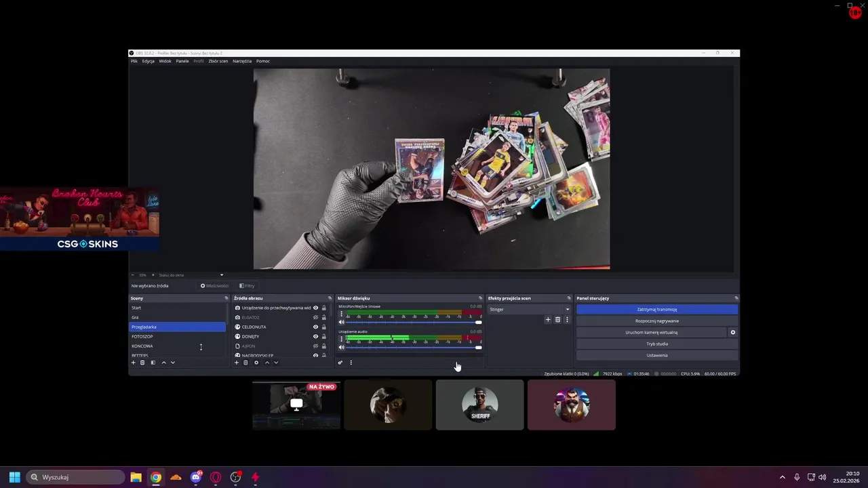Open advanced audio properties gears icon
868x488 pixels.
tap(340, 363)
